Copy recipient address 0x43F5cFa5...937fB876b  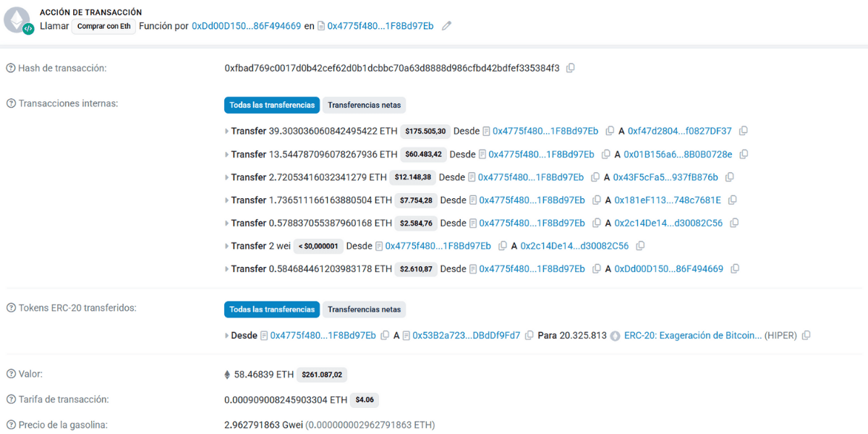[730, 177]
